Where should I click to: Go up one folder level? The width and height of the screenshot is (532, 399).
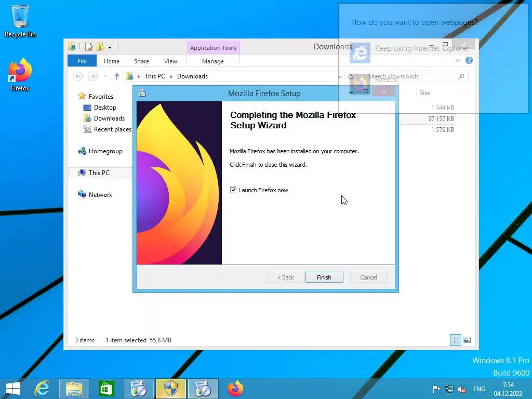tap(117, 76)
